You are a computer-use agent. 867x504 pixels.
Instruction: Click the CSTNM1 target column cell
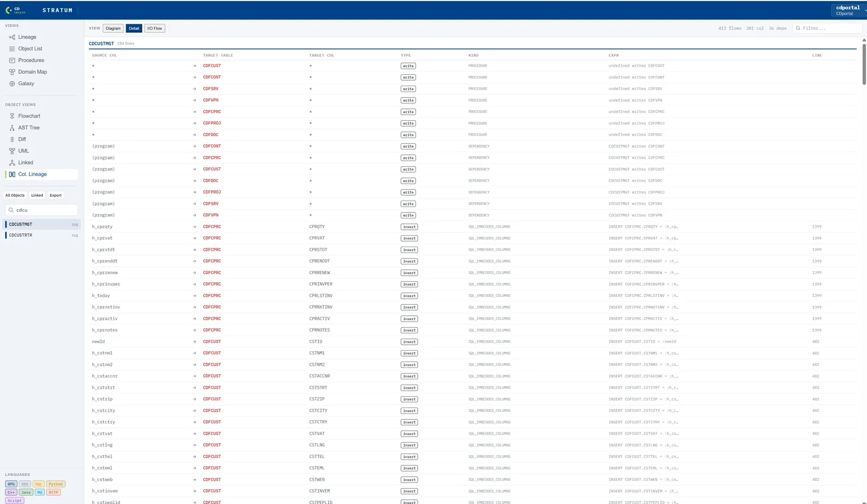(x=317, y=353)
